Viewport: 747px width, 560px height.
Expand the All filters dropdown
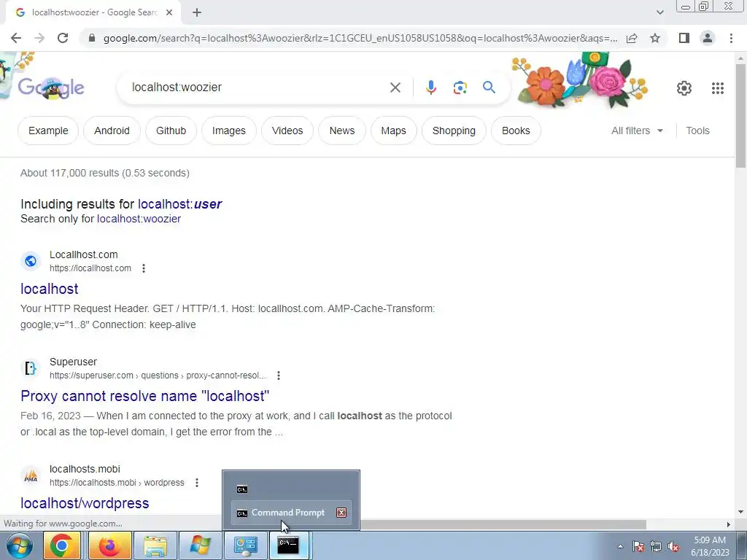click(638, 131)
